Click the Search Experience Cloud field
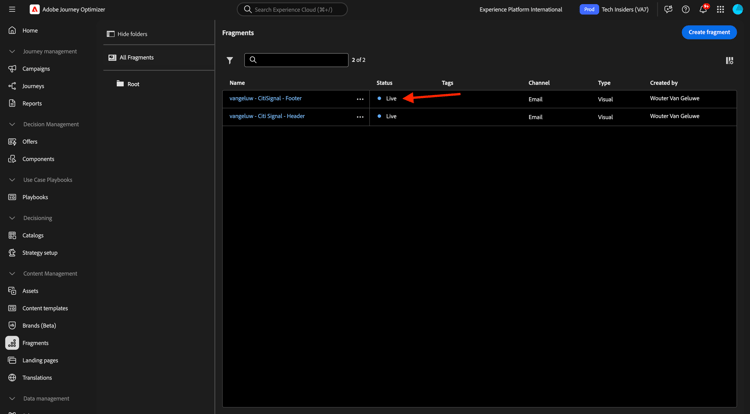The image size is (750, 414). click(x=292, y=9)
